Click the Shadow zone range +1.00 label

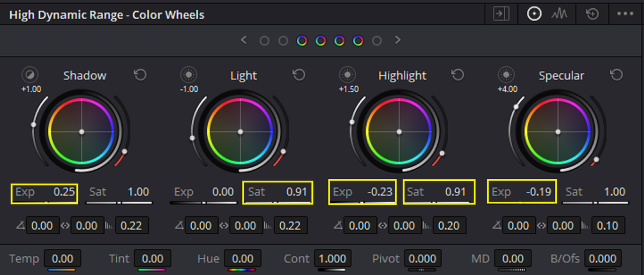[31, 89]
